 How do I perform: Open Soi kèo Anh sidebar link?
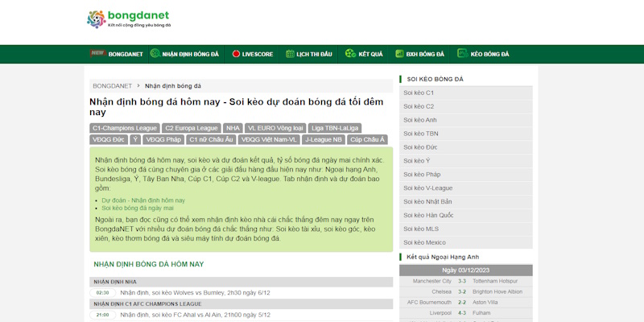pos(466,120)
